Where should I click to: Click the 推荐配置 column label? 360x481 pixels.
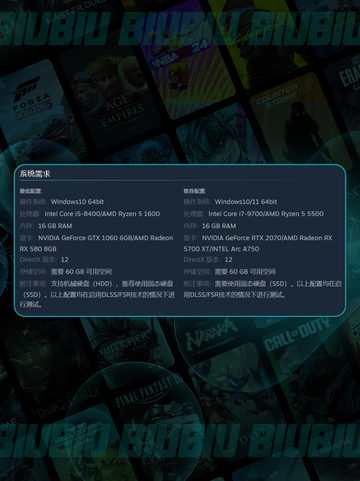[x=194, y=191]
